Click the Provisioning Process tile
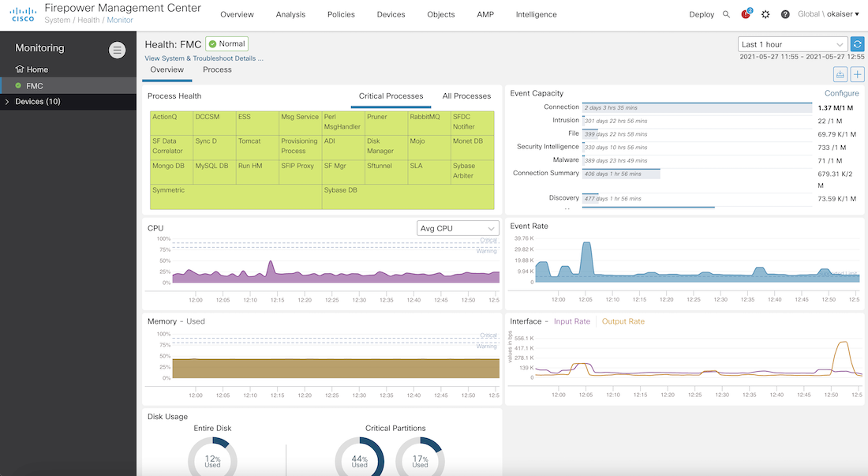Screen dimensions: 868x476 [301, 148]
